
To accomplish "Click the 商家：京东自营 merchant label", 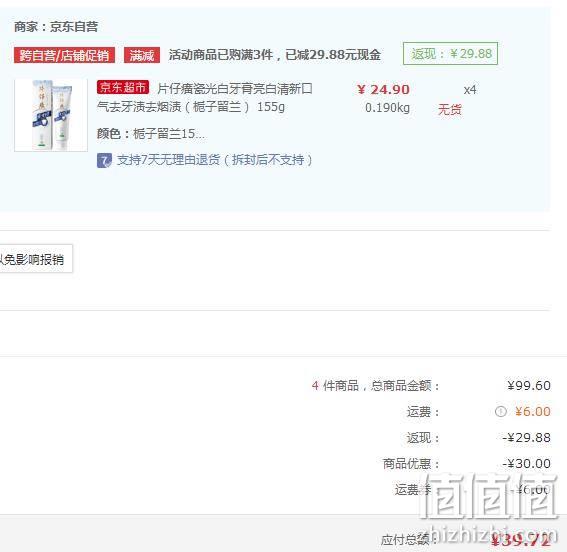I will point(56,27).
